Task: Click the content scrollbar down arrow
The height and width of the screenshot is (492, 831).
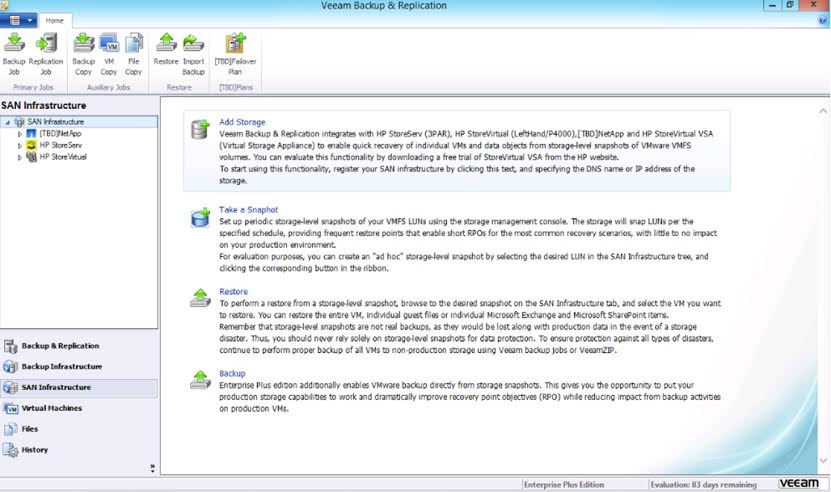Action: (823, 461)
